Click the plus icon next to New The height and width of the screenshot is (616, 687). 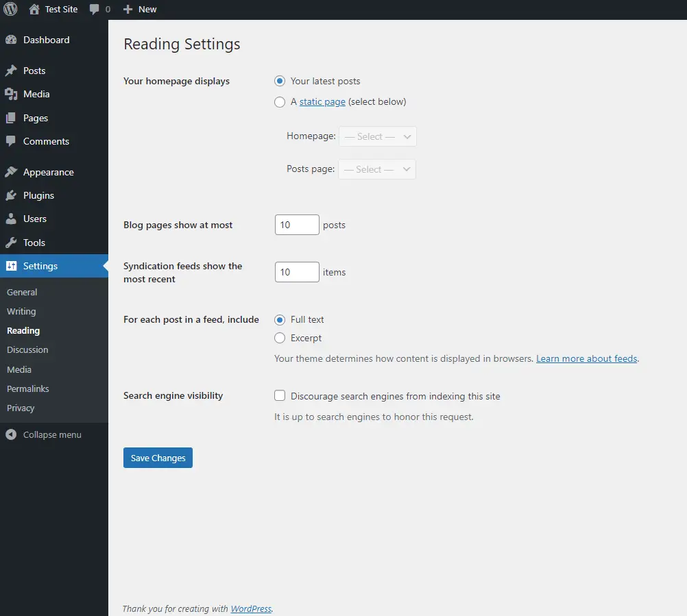(128, 9)
